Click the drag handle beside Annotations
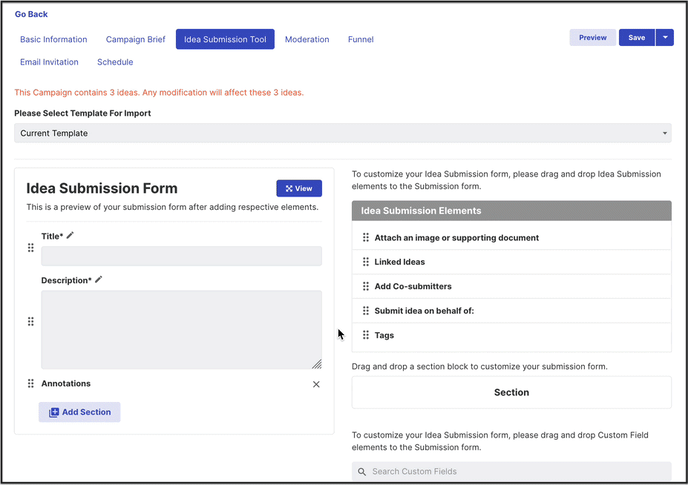Image resolution: width=688 pixels, height=485 pixels. click(31, 384)
